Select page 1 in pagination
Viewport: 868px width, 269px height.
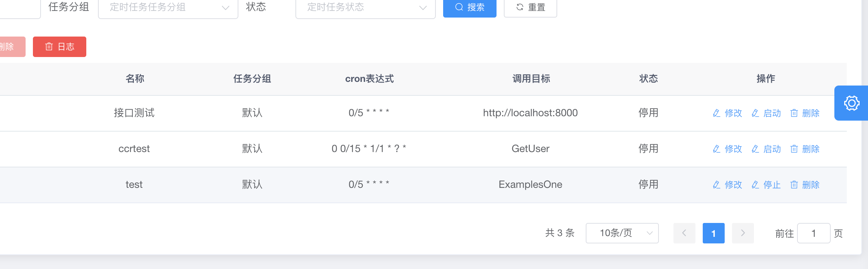[x=714, y=233]
